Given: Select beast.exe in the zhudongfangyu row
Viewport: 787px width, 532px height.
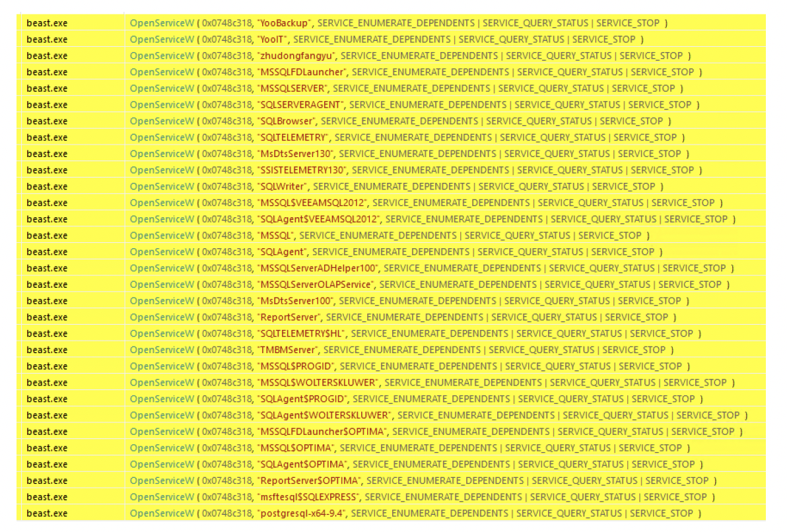Looking at the screenshot, I should click(x=47, y=55).
